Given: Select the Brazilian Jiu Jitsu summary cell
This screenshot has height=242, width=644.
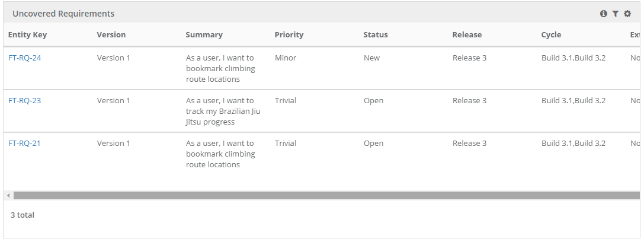Looking at the screenshot, I should pos(223,112).
